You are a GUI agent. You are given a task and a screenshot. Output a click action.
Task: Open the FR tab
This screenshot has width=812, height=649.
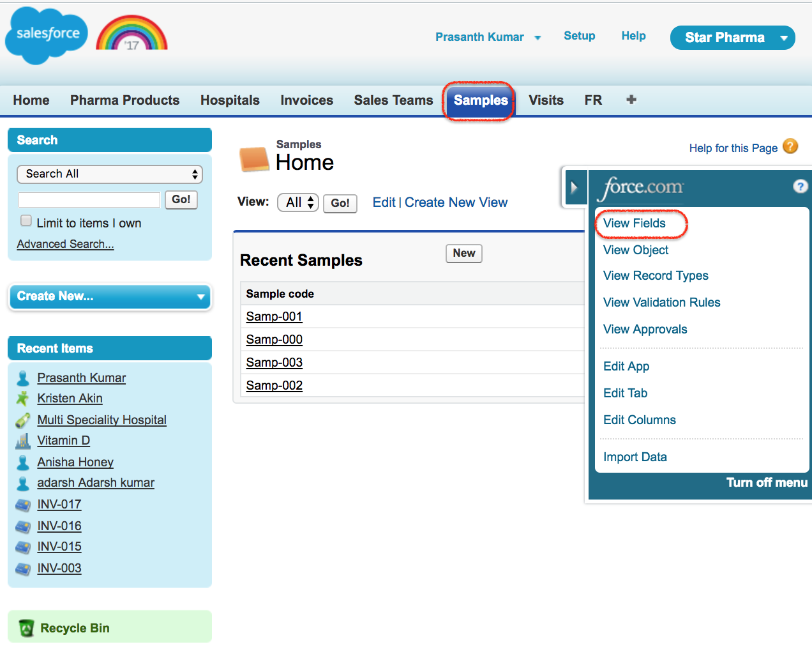point(593,100)
